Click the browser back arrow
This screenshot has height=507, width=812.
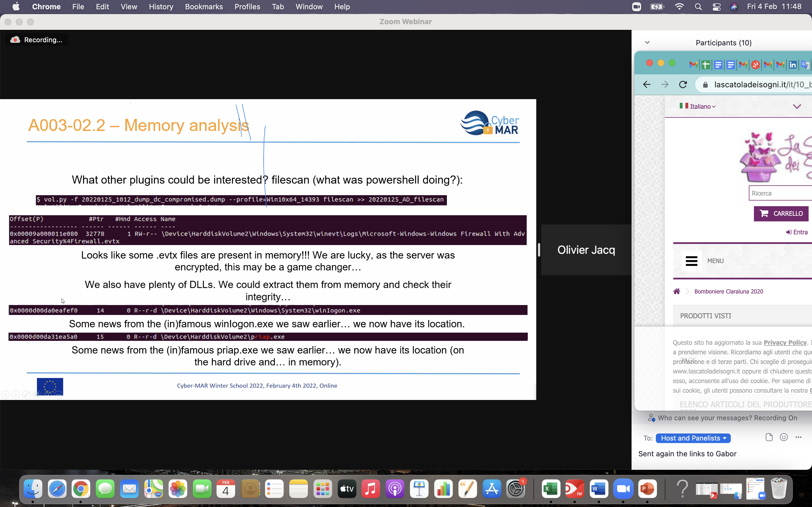(646, 84)
